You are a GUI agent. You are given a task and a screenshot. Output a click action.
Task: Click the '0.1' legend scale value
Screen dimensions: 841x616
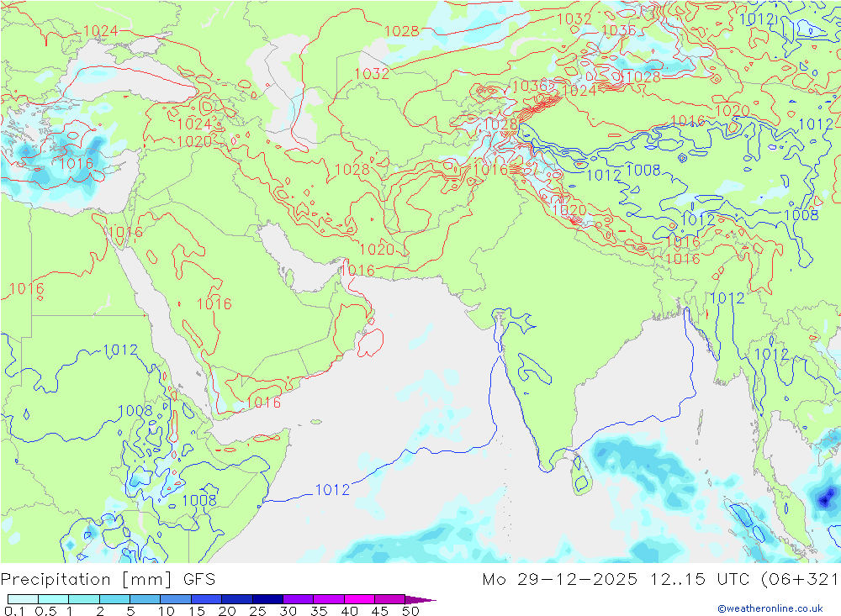coord(14,611)
